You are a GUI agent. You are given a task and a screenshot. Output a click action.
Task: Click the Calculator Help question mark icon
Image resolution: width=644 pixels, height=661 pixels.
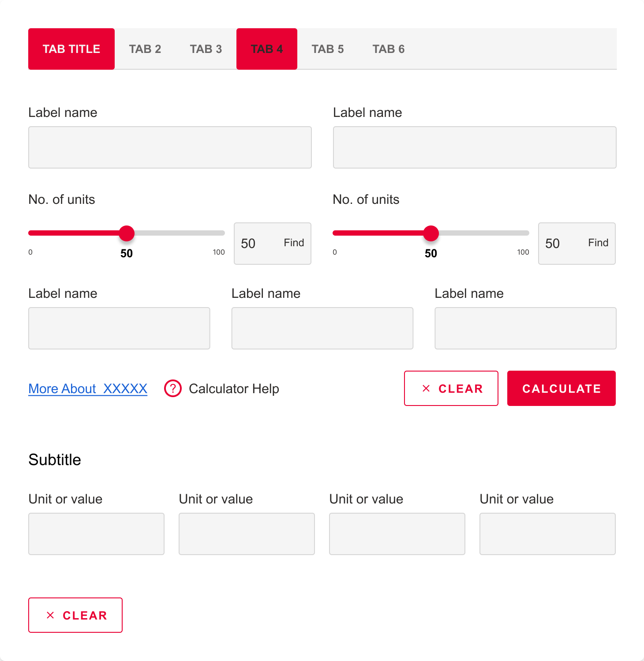coord(172,388)
